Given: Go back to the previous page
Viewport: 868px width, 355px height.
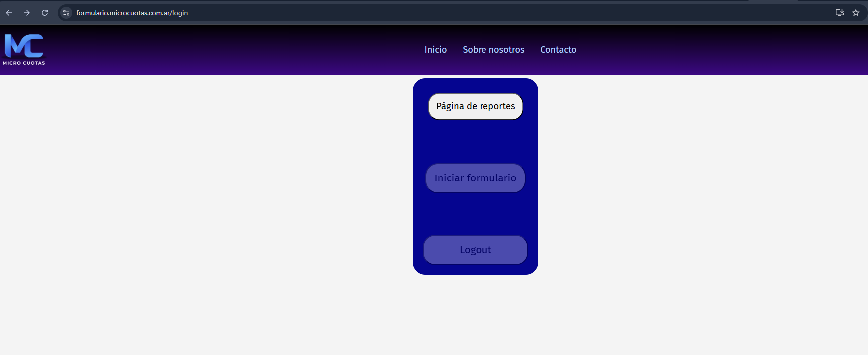Looking at the screenshot, I should point(9,13).
